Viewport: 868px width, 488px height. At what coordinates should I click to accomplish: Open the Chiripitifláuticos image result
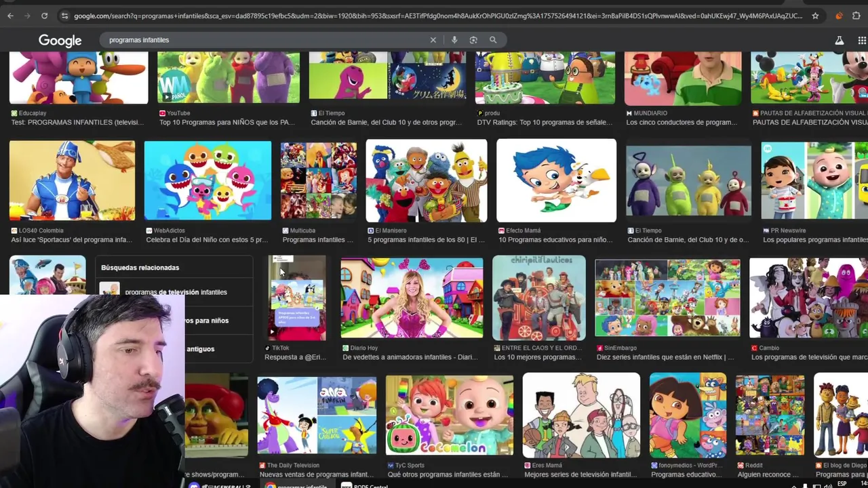point(539,298)
